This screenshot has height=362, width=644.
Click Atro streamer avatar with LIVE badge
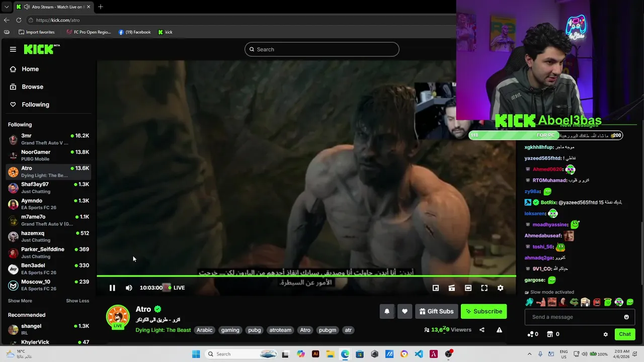click(118, 317)
